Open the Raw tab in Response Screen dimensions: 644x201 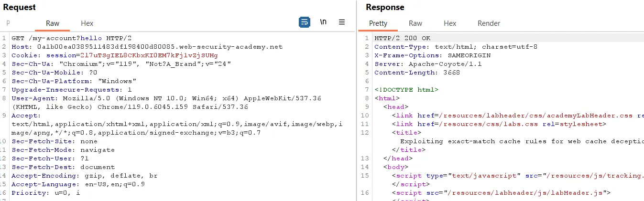[x=415, y=23]
